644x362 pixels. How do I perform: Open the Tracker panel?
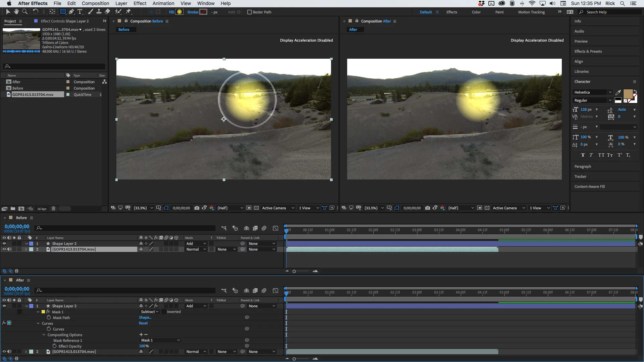[x=580, y=176]
